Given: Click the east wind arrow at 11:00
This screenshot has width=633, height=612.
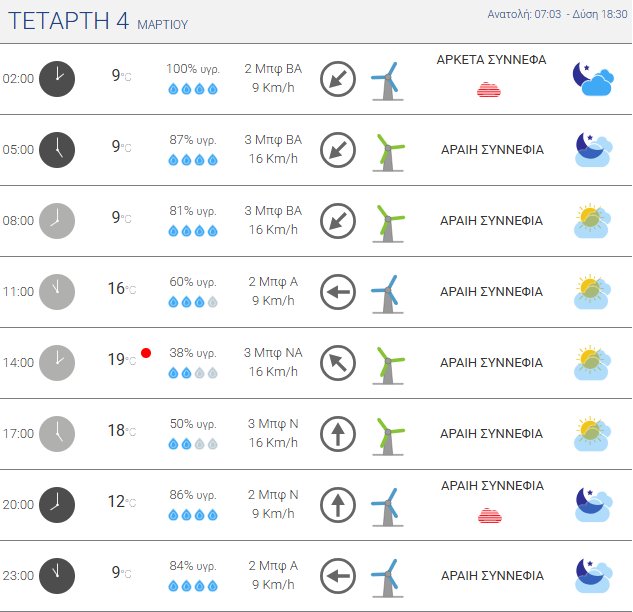Looking at the screenshot, I should pyautogui.click(x=338, y=292).
